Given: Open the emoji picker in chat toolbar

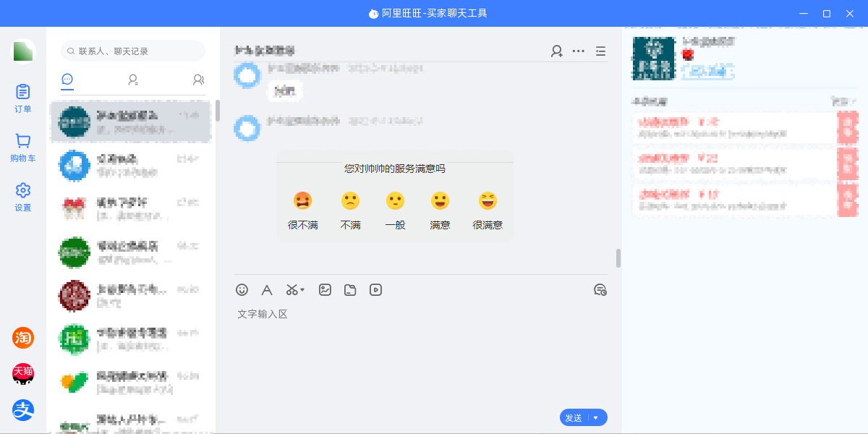Looking at the screenshot, I should click(x=242, y=290).
